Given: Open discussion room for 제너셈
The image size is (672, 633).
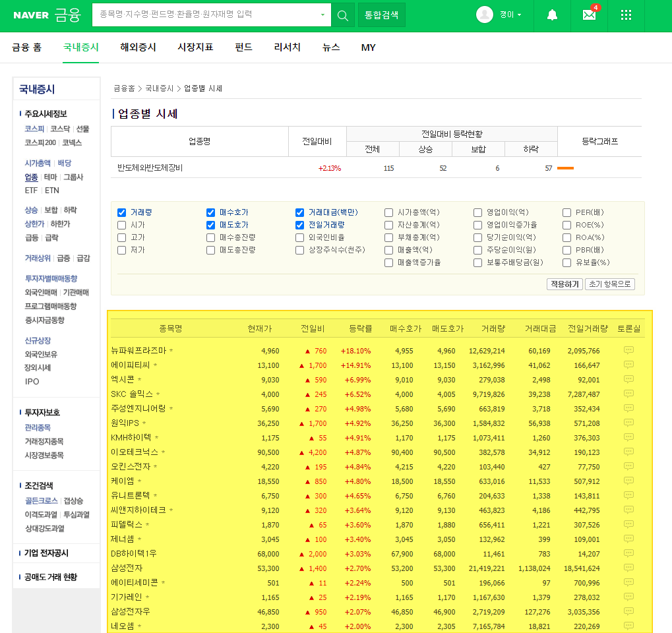Looking at the screenshot, I should tap(628, 539).
